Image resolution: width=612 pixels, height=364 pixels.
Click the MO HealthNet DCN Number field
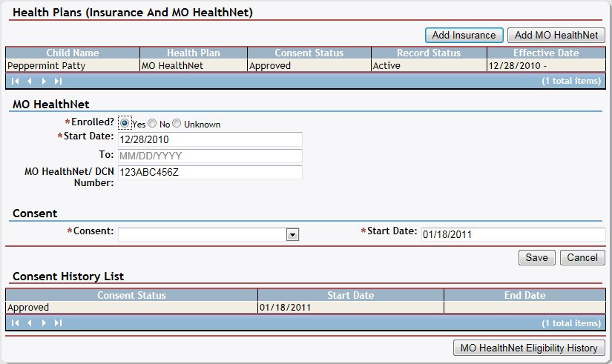210,172
